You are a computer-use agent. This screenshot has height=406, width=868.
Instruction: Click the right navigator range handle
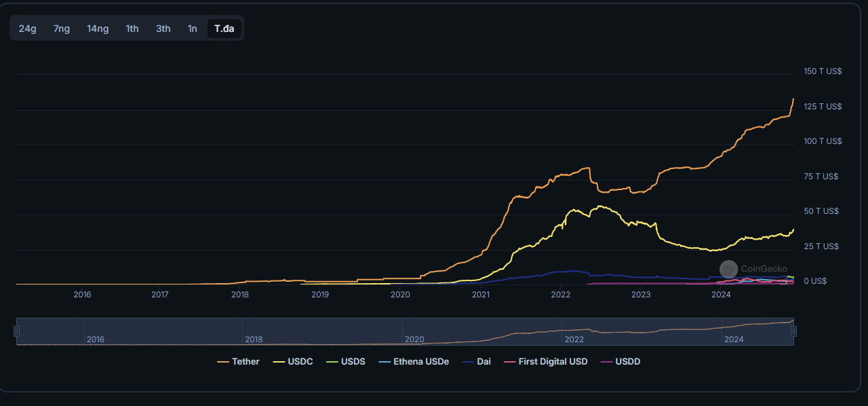[x=793, y=331]
